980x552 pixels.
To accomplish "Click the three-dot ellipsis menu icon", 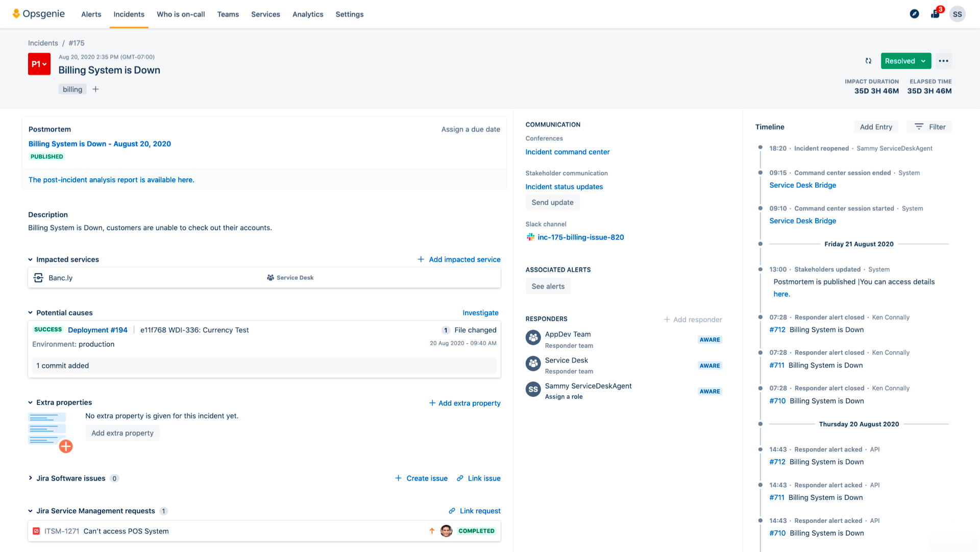I will pos(944,61).
